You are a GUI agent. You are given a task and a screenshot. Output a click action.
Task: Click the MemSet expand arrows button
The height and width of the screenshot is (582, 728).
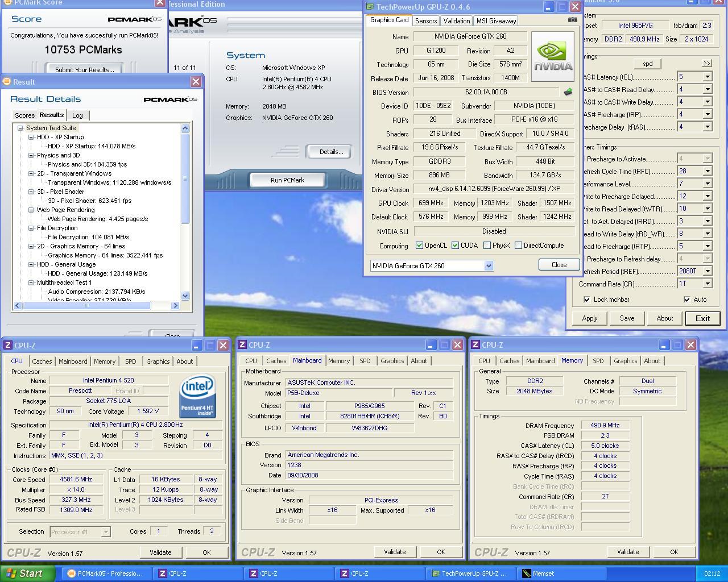tap(706, 63)
